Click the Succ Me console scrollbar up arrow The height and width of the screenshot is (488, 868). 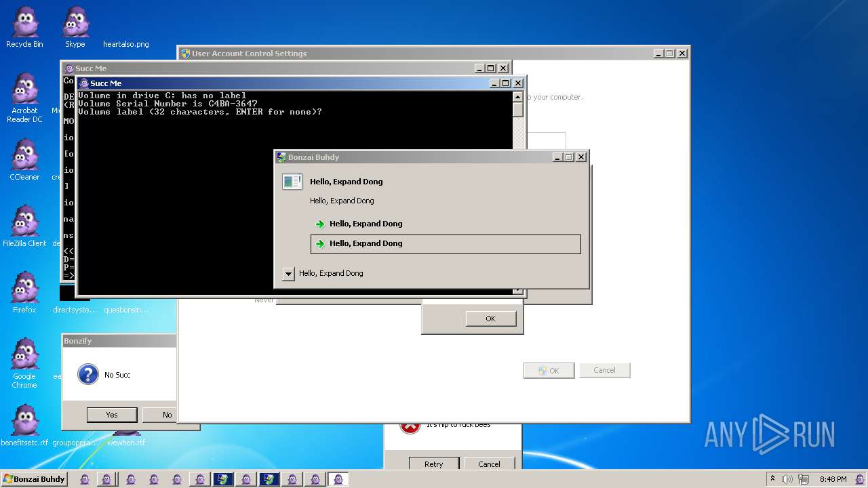518,97
